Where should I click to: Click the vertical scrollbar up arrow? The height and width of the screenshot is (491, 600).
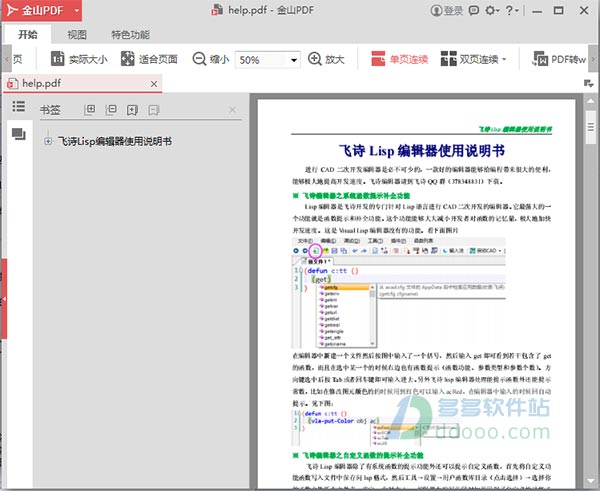[x=590, y=101]
